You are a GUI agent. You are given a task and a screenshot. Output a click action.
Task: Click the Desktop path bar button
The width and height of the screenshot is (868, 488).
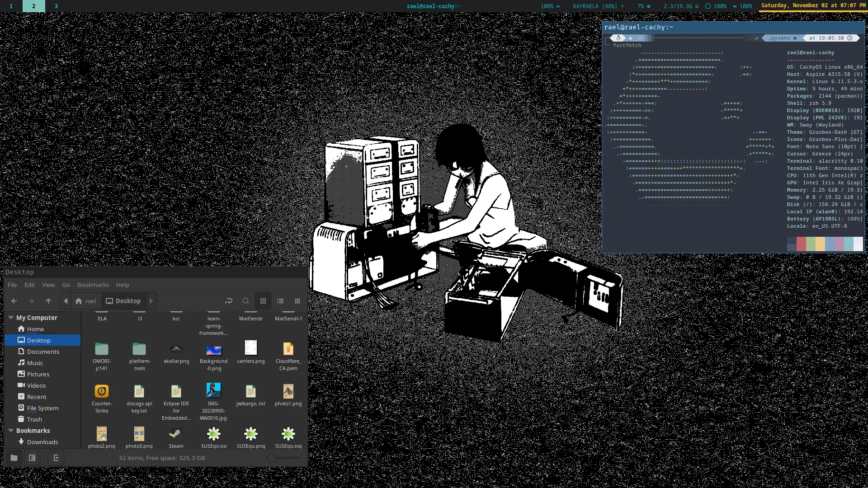point(123,301)
